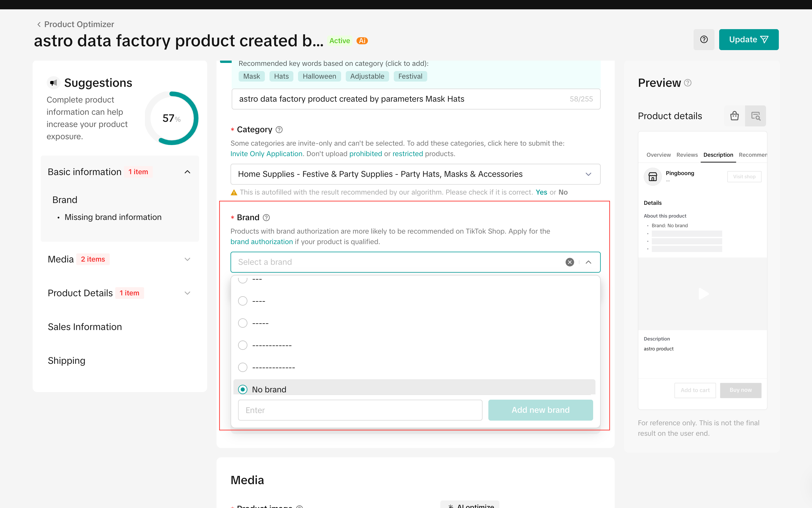
Task: Open the Category dropdown selector
Action: [x=415, y=174]
